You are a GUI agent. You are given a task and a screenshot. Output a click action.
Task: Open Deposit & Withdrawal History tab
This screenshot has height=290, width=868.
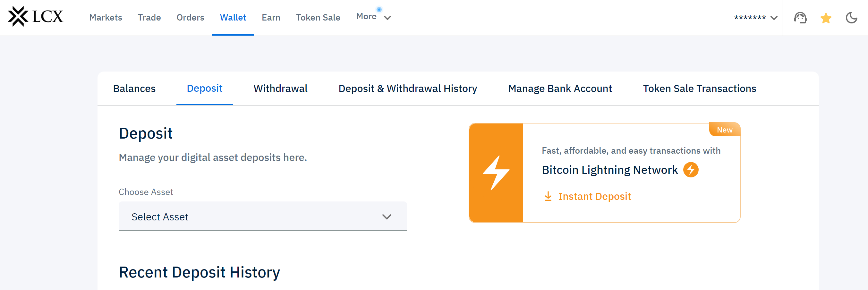(x=408, y=89)
